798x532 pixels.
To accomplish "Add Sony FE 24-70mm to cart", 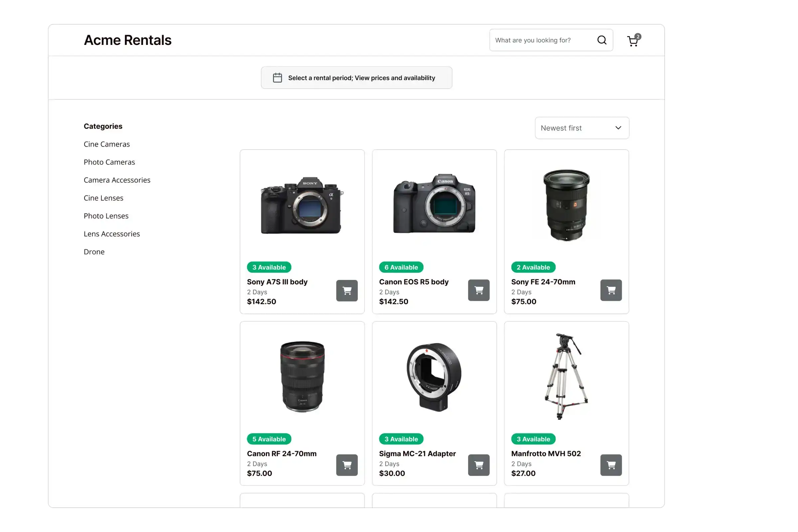I will click(x=611, y=290).
